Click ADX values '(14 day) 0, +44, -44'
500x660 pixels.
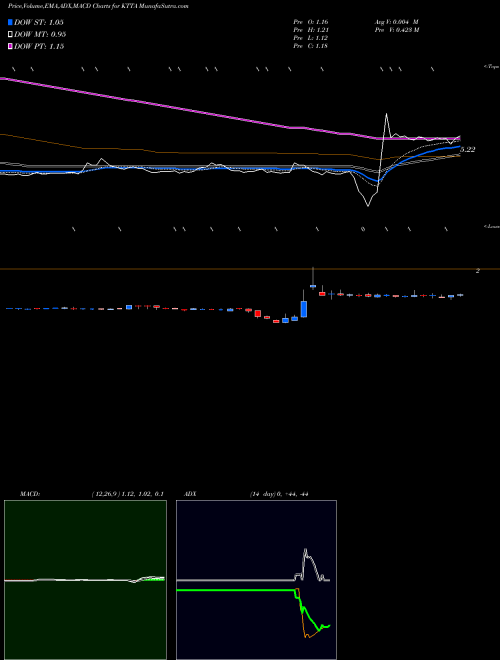click(279, 494)
